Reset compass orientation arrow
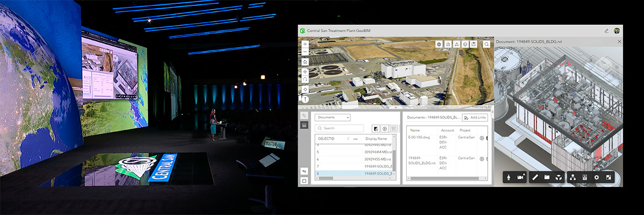This screenshot has width=644, height=215. click(x=305, y=99)
